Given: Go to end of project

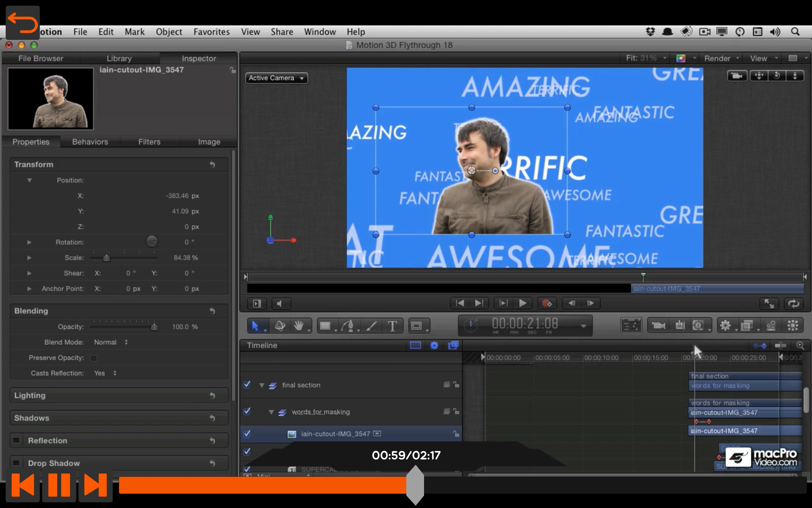Looking at the screenshot, I should coord(479,303).
